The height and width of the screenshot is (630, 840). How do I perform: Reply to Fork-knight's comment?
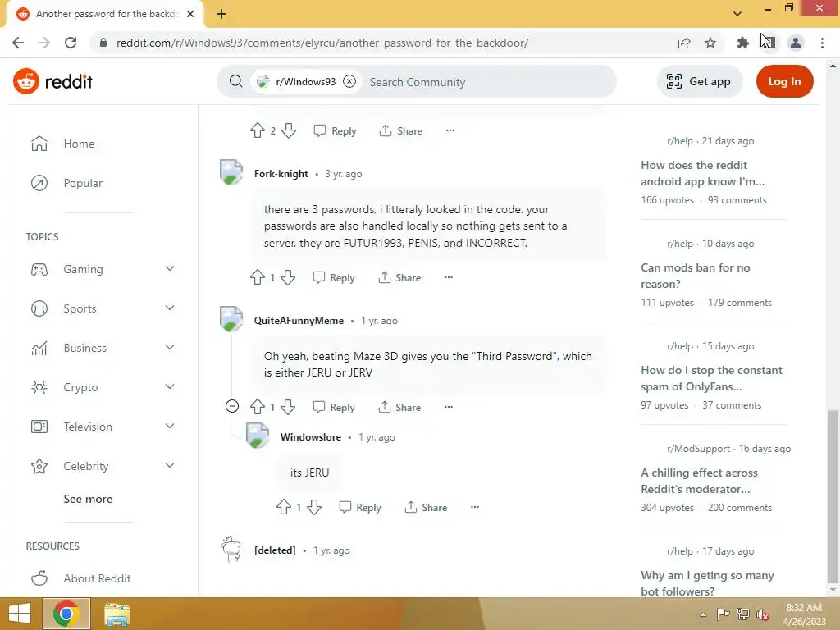tap(334, 277)
